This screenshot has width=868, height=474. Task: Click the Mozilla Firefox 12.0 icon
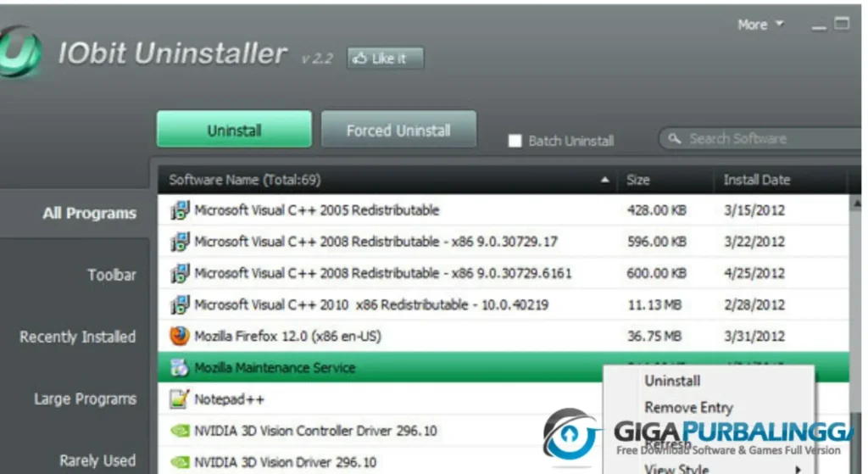pyautogui.click(x=180, y=336)
